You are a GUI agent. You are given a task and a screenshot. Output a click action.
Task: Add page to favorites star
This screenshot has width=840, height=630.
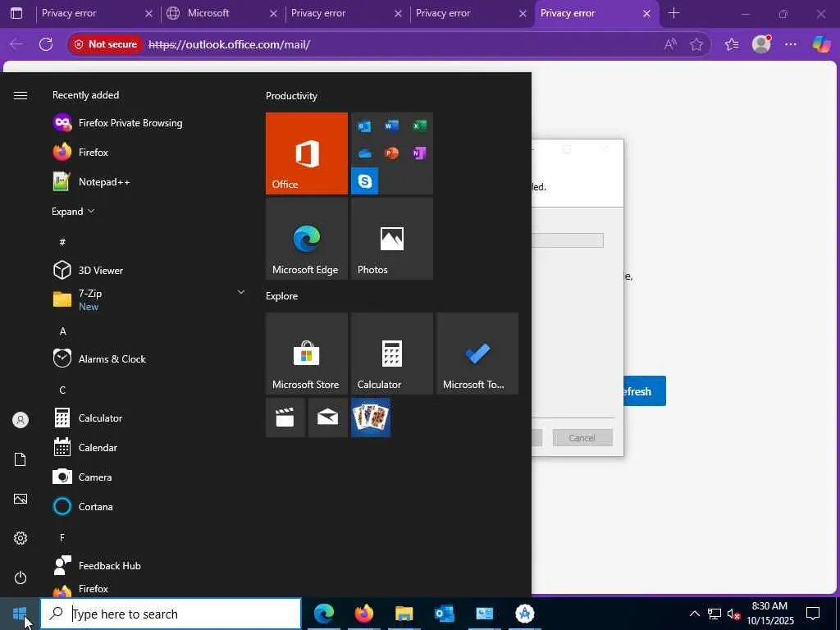[696, 44]
